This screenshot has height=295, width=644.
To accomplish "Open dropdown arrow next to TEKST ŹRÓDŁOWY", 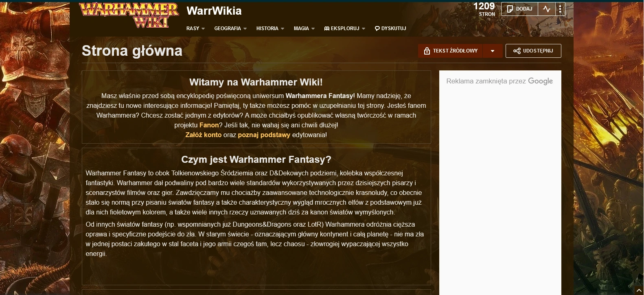I will tap(493, 51).
